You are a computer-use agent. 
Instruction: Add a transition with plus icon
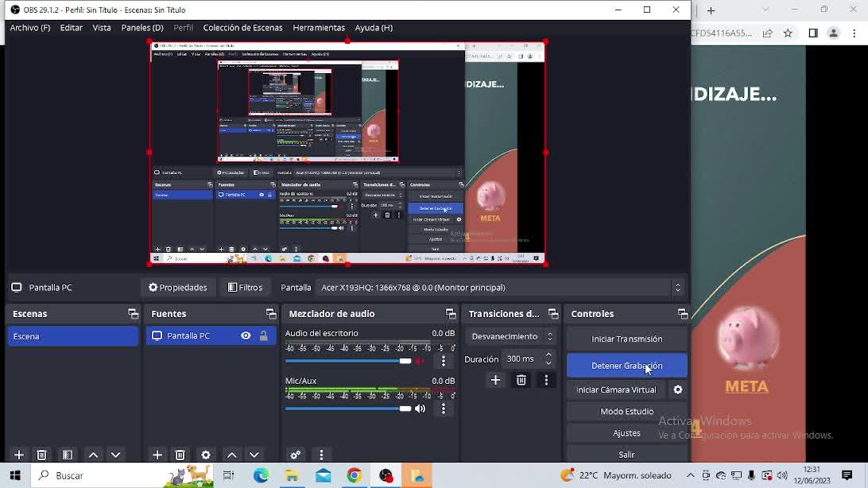(495, 380)
